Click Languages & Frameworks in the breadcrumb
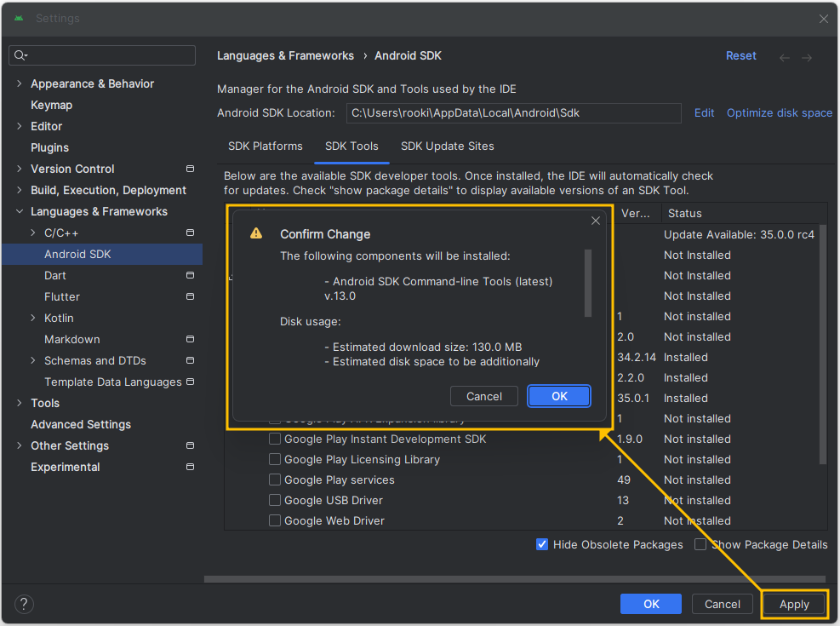 point(285,55)
